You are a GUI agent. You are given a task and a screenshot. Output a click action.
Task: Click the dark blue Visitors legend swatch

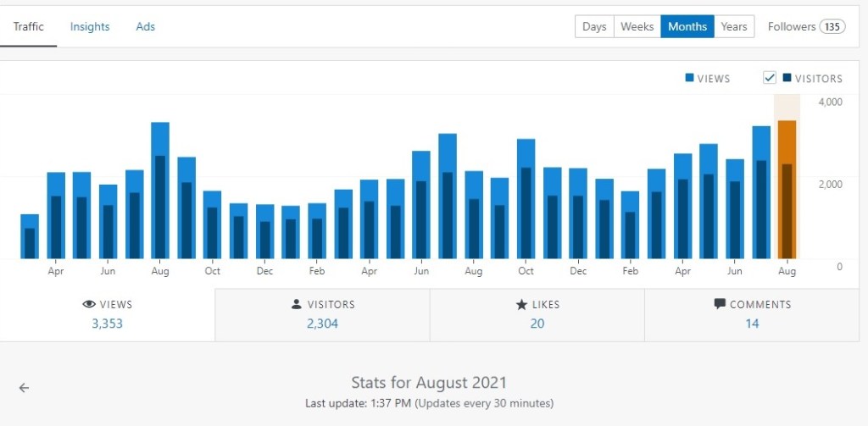pos(787,78)
